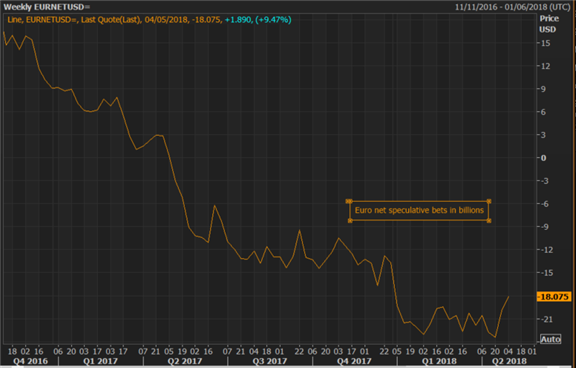This screenshot has height=368, width=576.
Task: Click the annotation box's top-right corner handle
Action: (x=489, y=201)
